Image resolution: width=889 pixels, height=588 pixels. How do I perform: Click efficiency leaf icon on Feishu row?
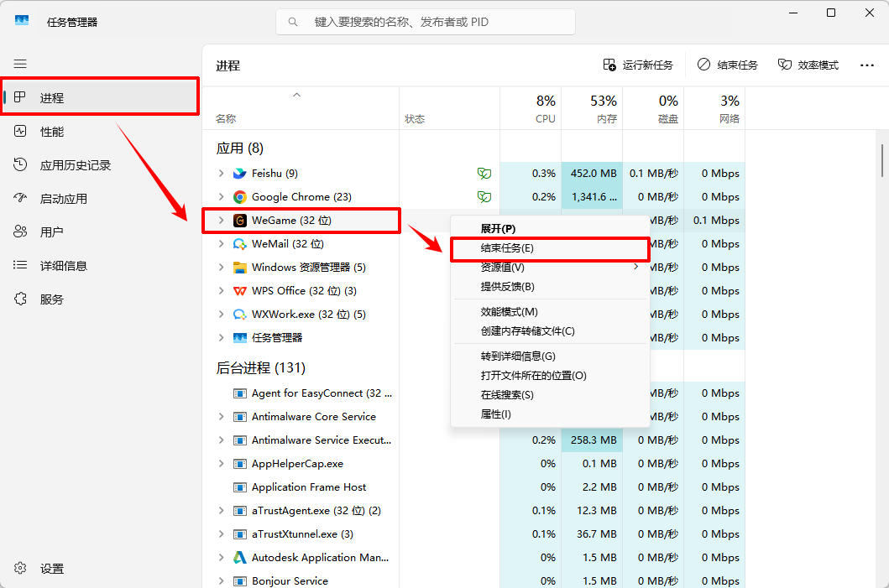click(x=484, y=174)
